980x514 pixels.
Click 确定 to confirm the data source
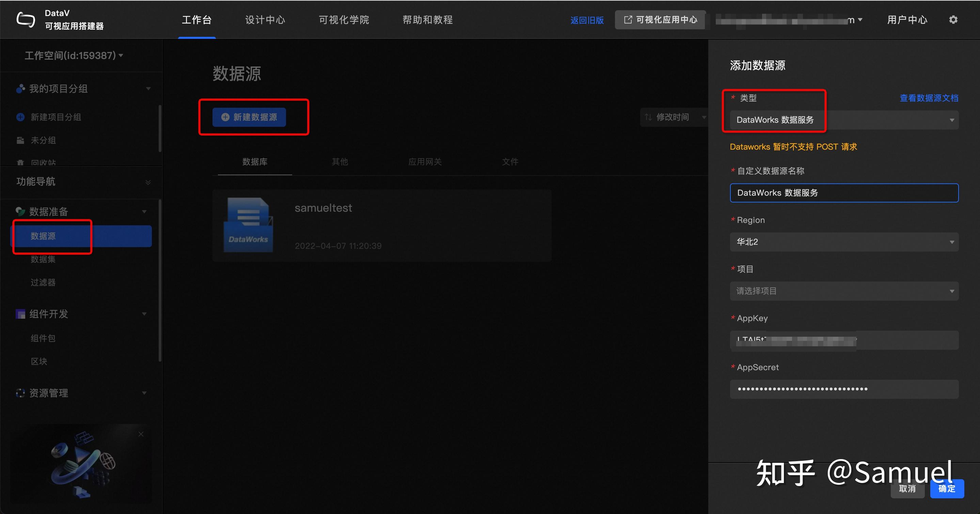[x=947, y=488]
